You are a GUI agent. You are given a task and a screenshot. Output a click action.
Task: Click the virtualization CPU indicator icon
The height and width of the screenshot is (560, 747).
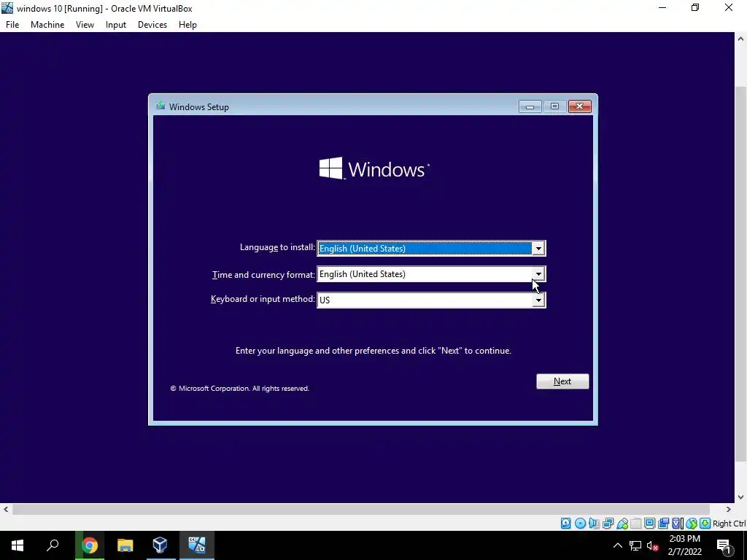tap(678, 524)
